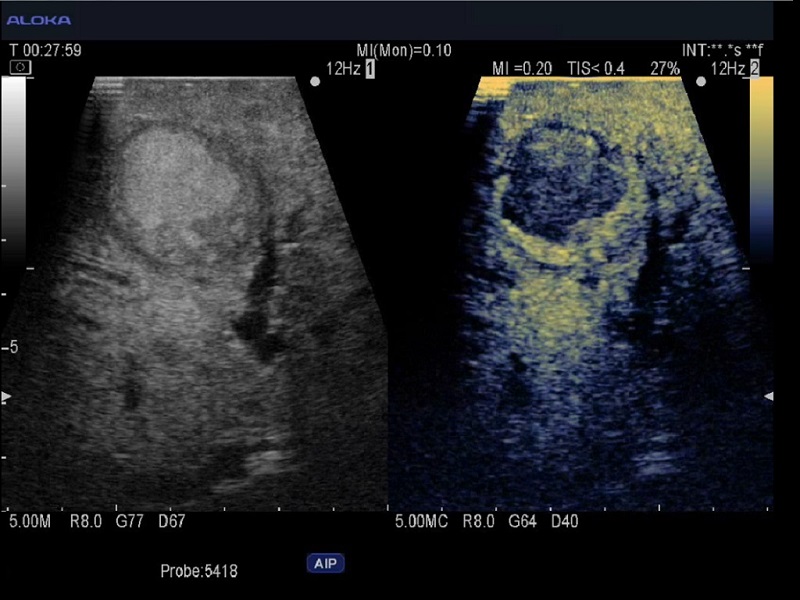
Task: Click the camera icon below the timer
Action: pyautogui.click(x=20, y=67)
